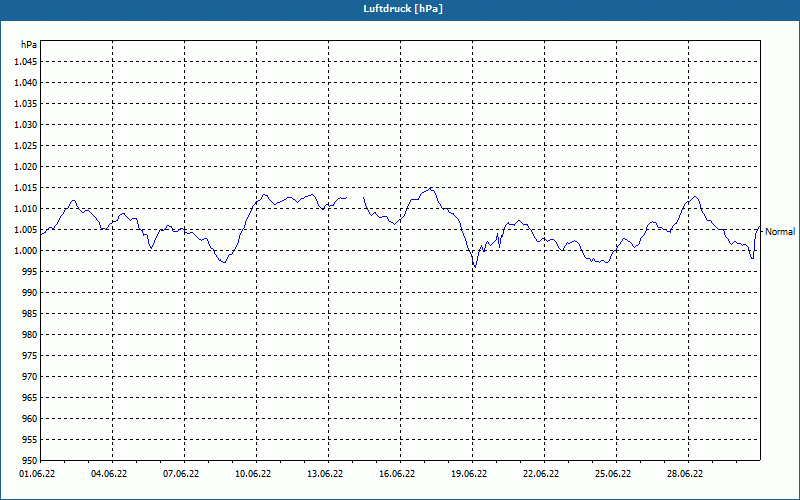
Task: Click the 16.06.22 date label
Action: click(397, 474)
